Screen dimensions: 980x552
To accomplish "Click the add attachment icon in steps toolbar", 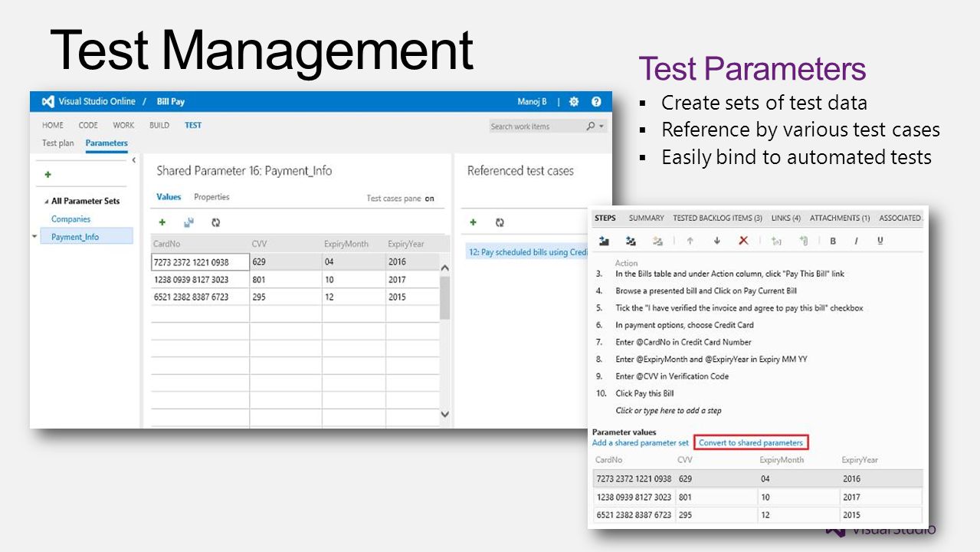I will tap(803, 241).
